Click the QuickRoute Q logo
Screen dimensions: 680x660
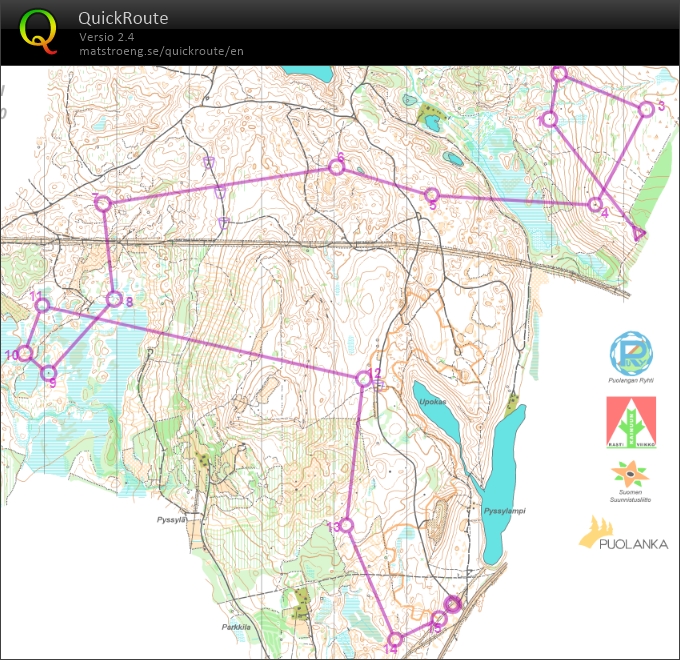click(x=38, y=30)
